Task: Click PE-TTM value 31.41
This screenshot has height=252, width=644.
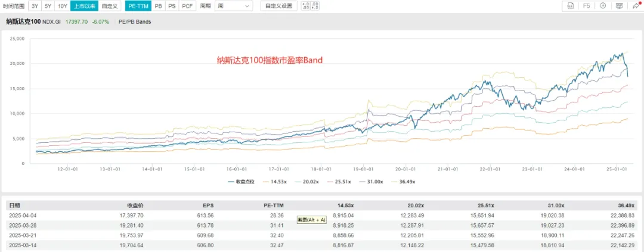Action: pos(278,226)
